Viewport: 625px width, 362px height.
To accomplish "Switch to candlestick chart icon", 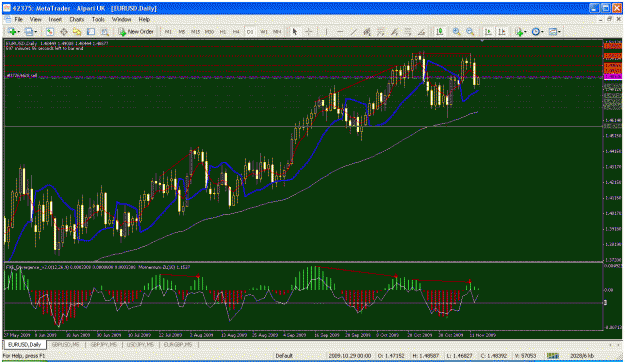I will point(440,31).
